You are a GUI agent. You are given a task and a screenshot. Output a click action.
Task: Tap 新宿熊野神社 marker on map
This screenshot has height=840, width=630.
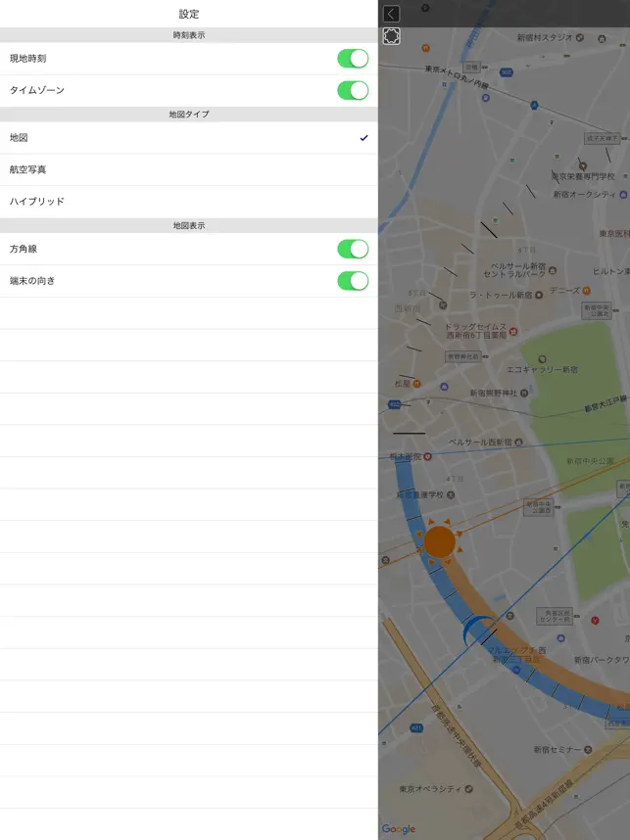pyautogui.click(x=524, y=393)
